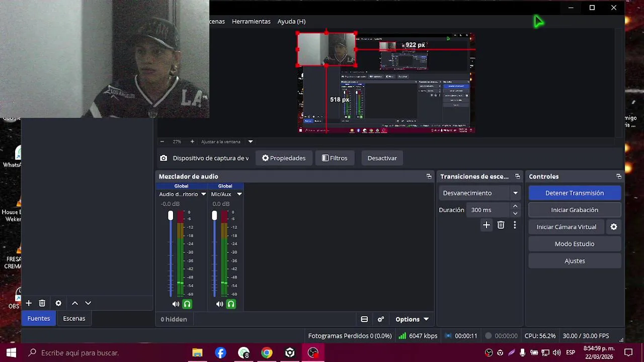Click Detener Transmisión button

(x=575, y=193)
